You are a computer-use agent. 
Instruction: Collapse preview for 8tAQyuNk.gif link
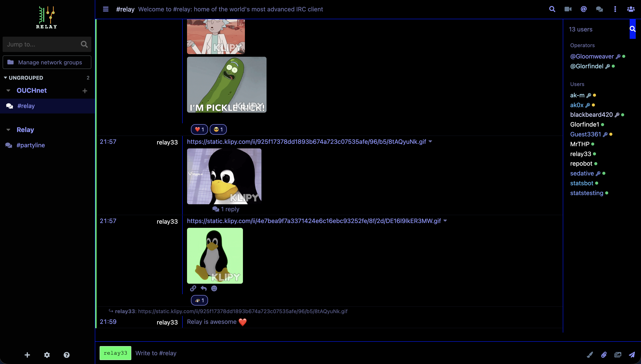[x=430, y=141]
